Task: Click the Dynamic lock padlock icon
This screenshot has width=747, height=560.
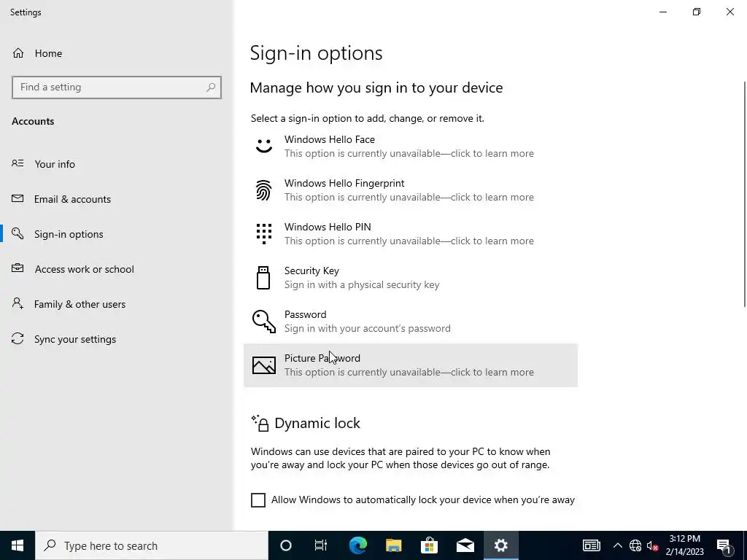Action: [260, 423]
